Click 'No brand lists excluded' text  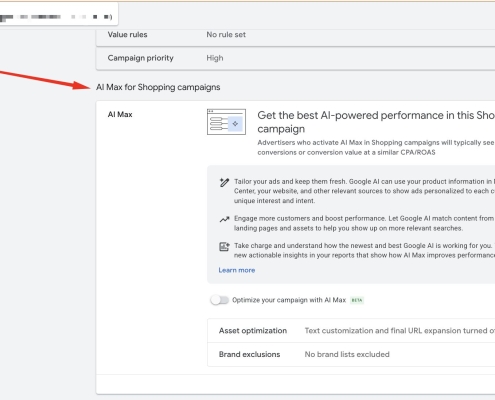pos(347,354)
